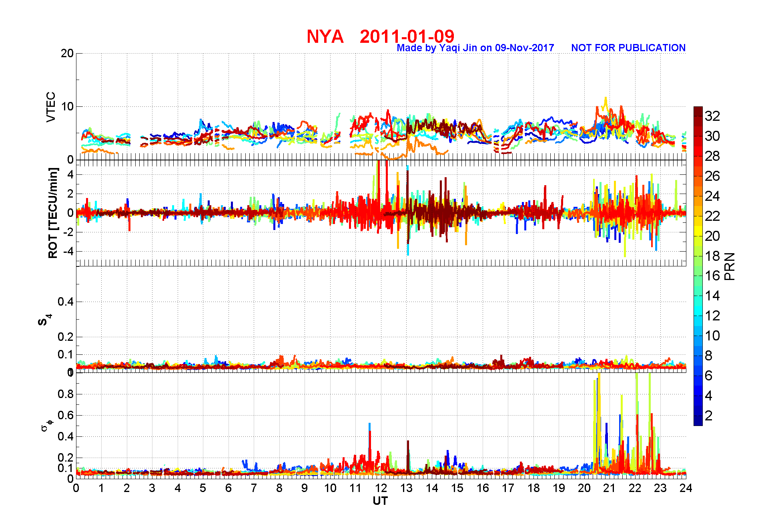Click the ROT axis tick label -4
The width and height of the screenshot is (762, 532).
point(68,252)
